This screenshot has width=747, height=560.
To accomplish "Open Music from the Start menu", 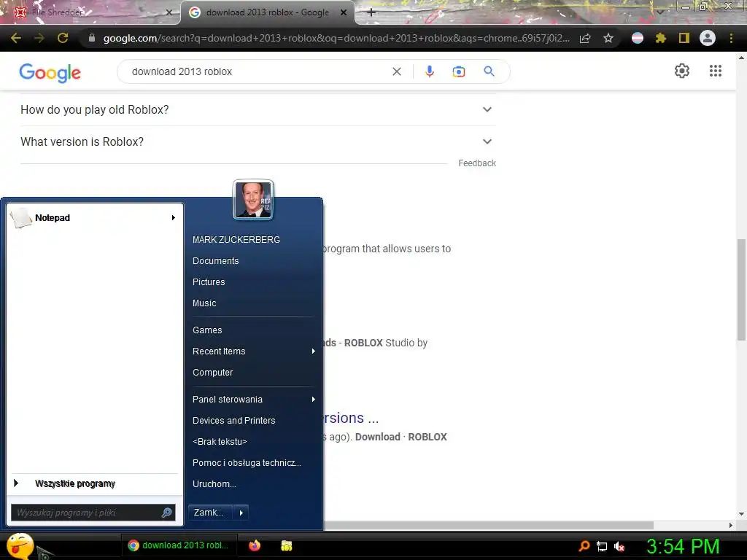I will [x=204, y=303].
